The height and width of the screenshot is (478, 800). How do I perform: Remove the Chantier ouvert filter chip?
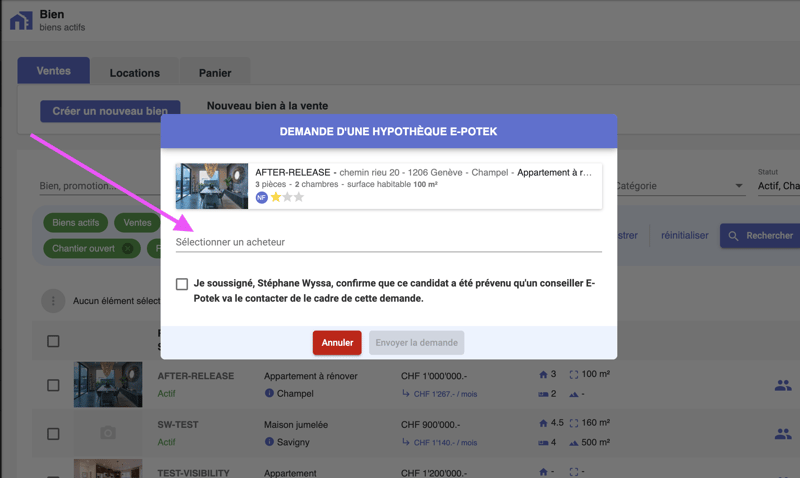[128, 249]
